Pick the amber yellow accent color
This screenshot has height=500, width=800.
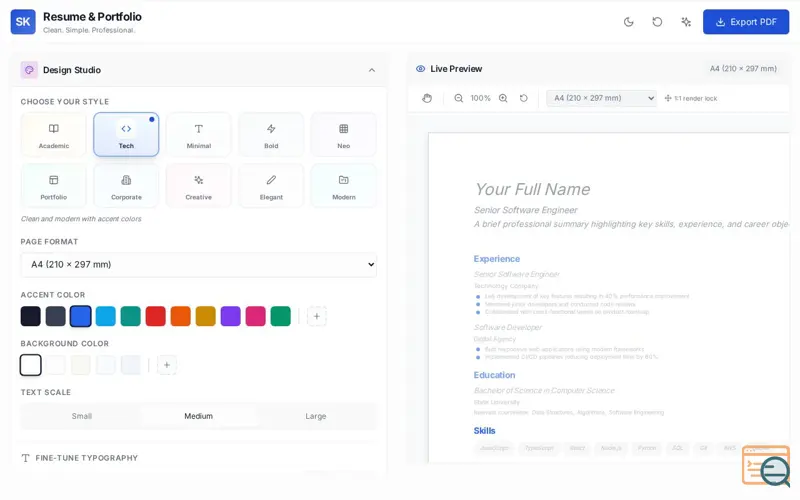(x=206, y=316)
